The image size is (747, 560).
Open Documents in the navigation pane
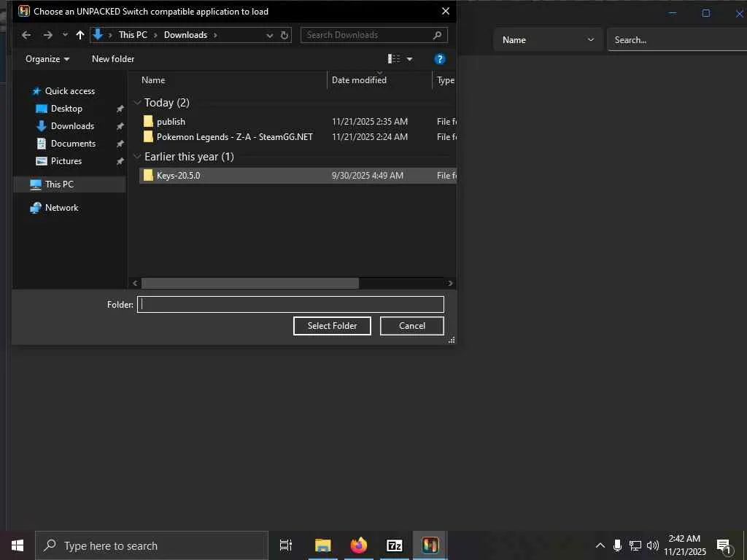[73, 144]
